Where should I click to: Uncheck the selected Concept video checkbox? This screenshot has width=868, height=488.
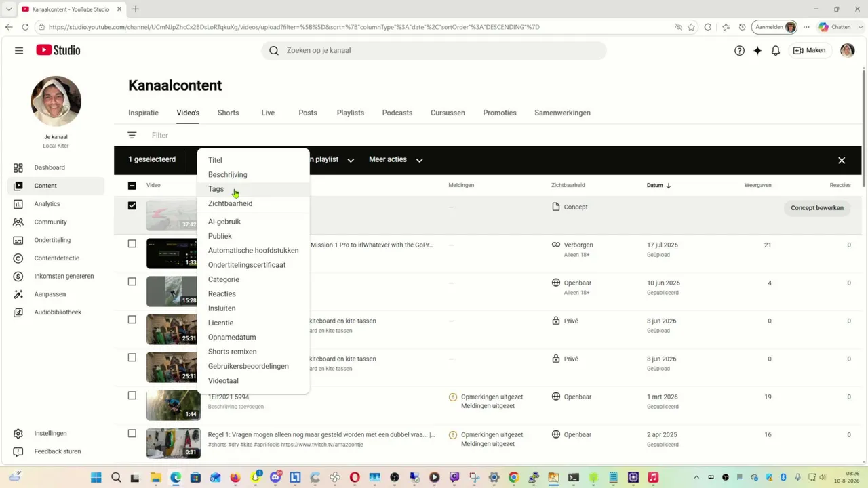coord(132,205)
